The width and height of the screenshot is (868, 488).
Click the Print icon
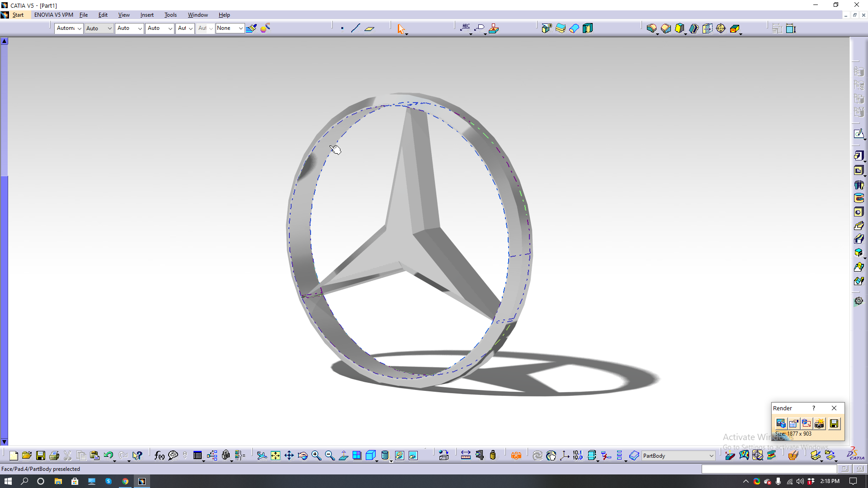pyautogui.click(x=54, y=455)
